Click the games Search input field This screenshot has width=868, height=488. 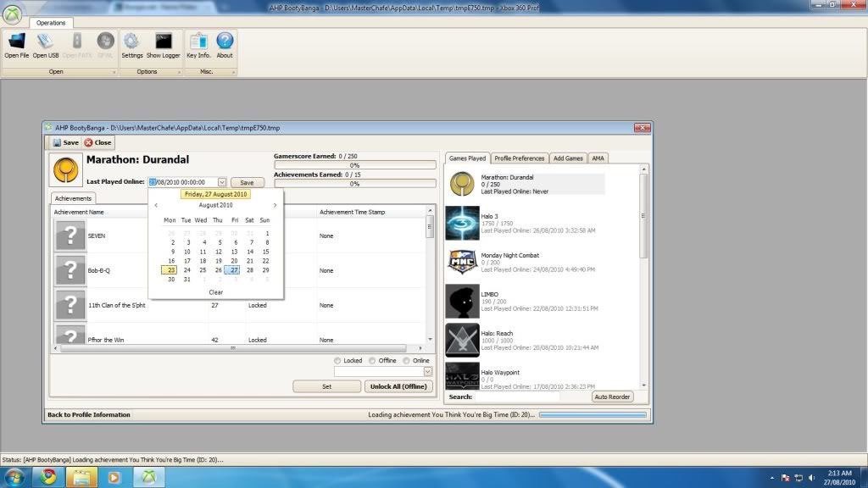click(517, 396)
